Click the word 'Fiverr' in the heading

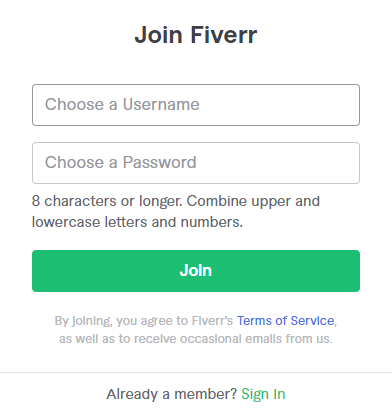[224, 35]
